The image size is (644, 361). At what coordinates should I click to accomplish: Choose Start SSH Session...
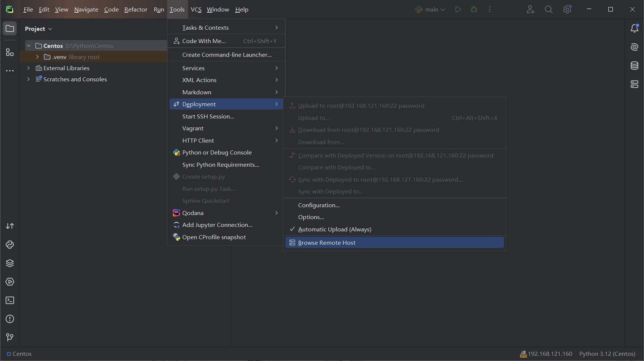click(226, 117)
